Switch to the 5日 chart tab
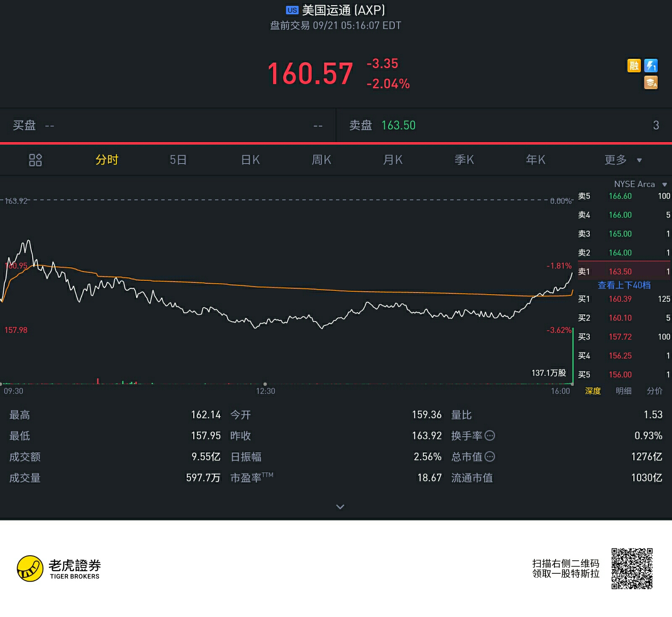Image resolution: width=672 pixels, height=617 pixels. pos(178,160)
